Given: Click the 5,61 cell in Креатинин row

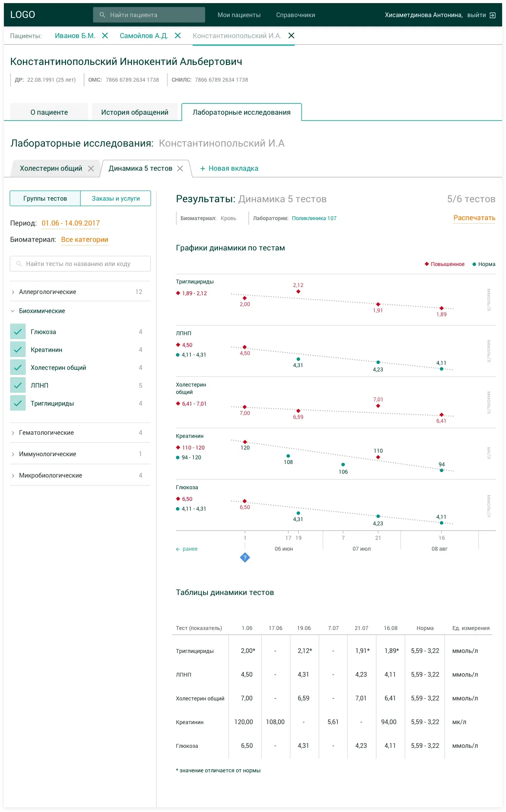Looking at the screenshot, I should 333,722.
